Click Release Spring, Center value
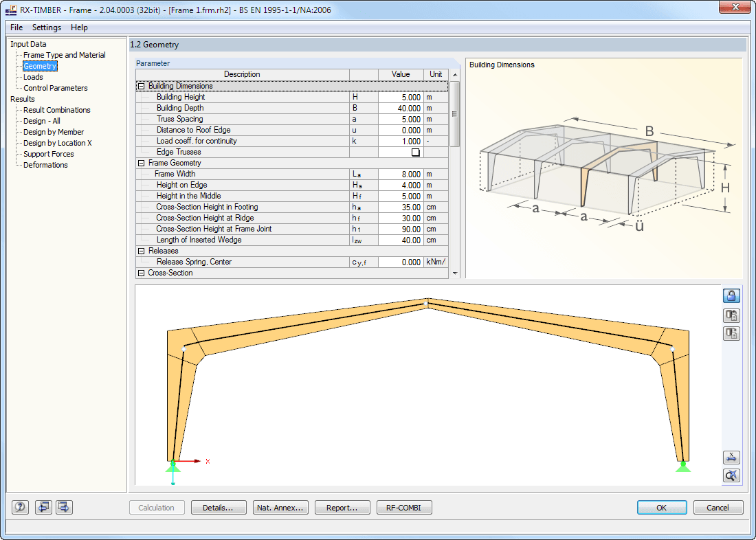 pos(400,262)
